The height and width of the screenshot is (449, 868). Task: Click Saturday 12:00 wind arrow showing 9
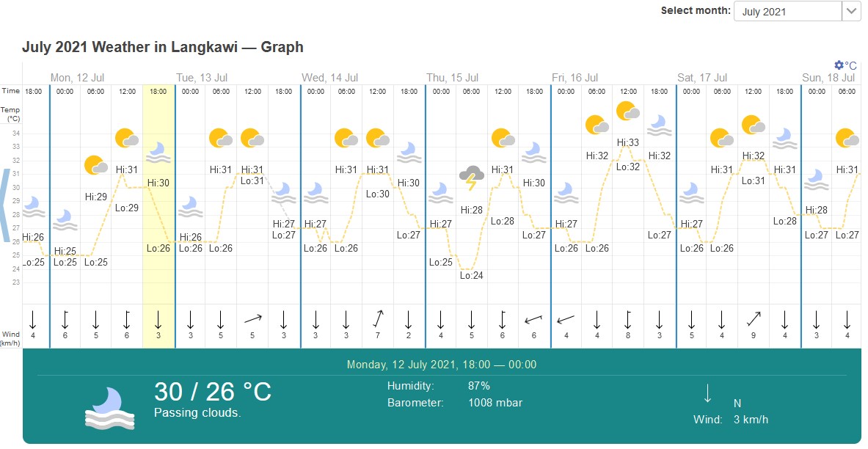tap(754, 318)
